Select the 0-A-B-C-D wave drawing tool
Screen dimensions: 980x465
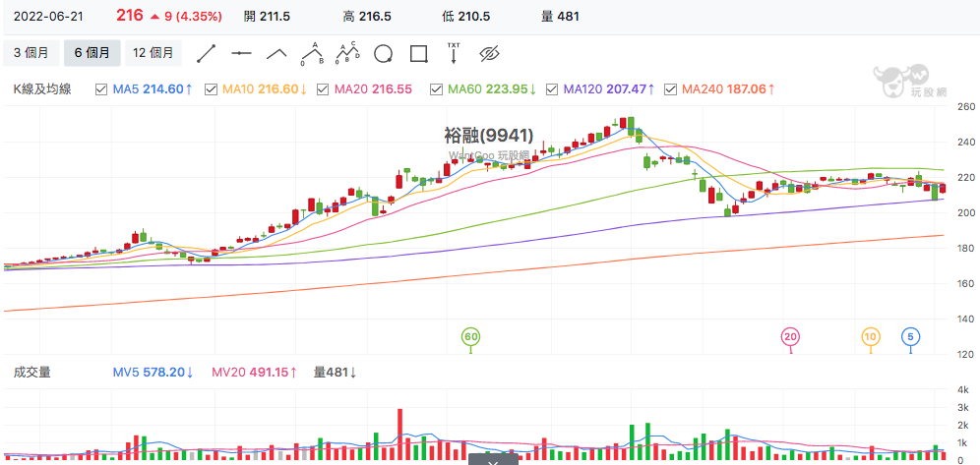point(348,54)
